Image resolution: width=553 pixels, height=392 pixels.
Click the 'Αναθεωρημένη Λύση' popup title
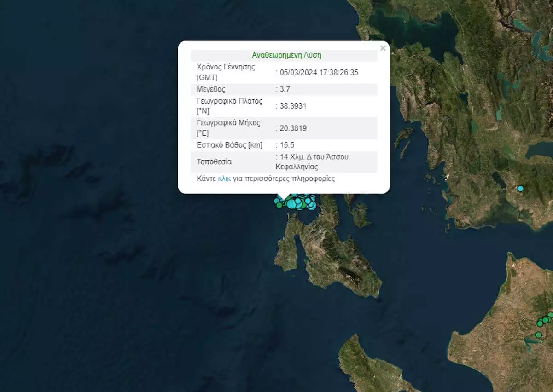[286, 55]
